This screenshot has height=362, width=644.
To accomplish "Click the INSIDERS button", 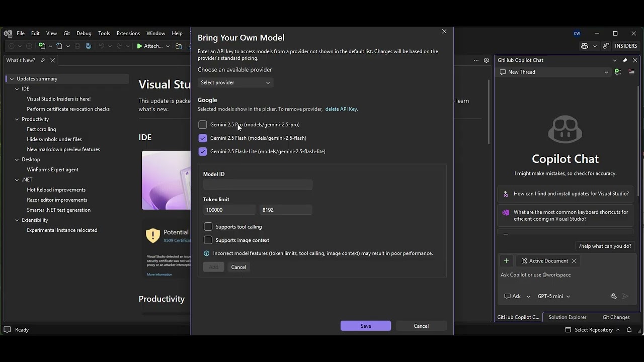I will tap(626, 46).
